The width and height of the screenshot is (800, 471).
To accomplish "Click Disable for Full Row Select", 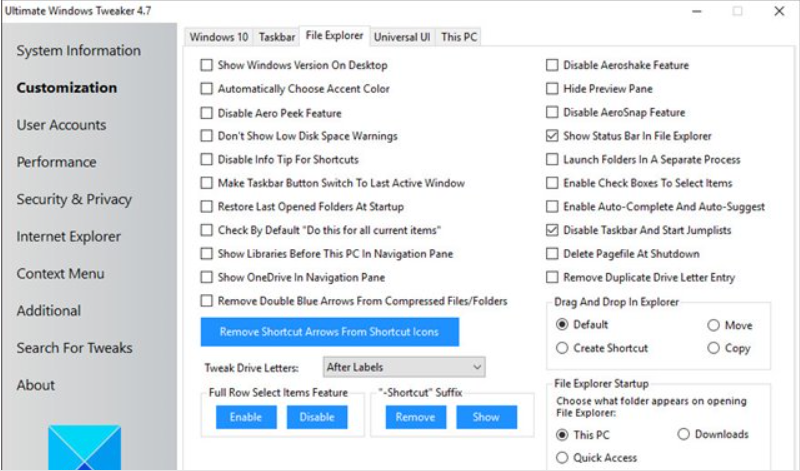I will point(317,417).
